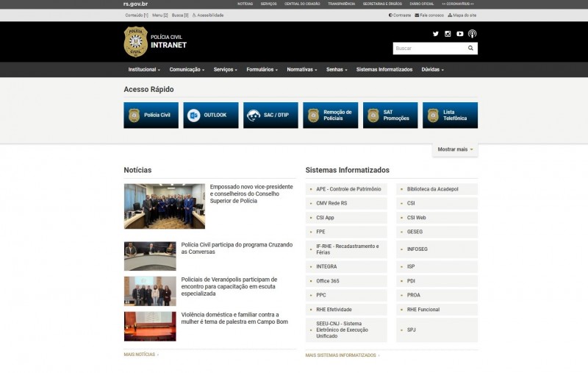Read Violência doméstica e familiar headline
588x373 pixels.
coord(234,319)
